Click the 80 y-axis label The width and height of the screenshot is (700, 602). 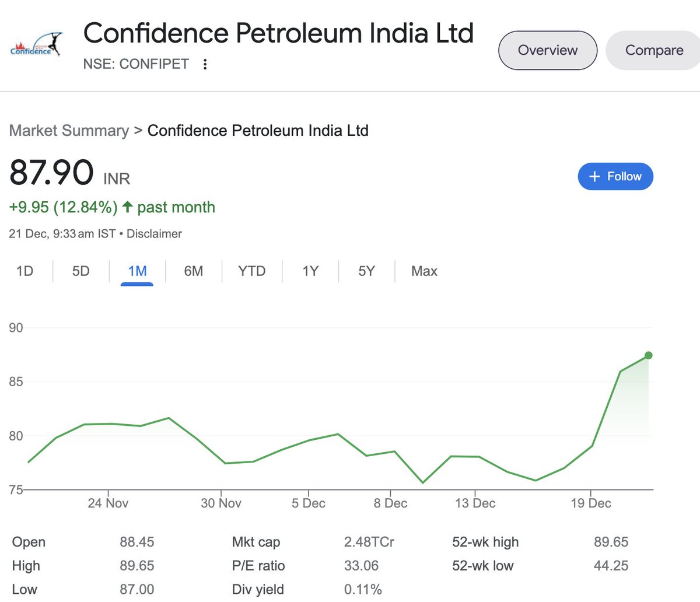point(16,436)
